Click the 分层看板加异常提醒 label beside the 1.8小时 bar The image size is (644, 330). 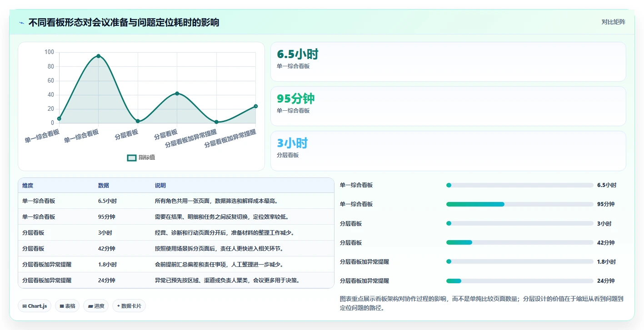(x=364, y=262)
